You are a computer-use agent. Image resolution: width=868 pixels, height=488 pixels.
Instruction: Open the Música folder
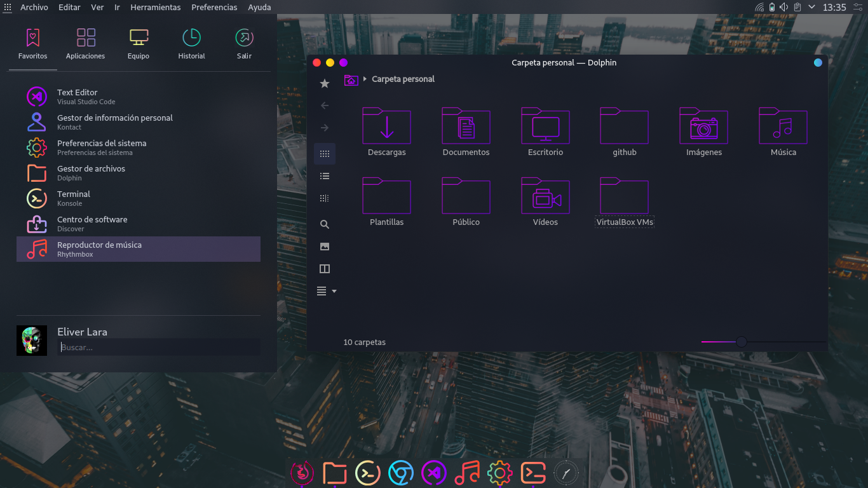click(x=783, y=132)
